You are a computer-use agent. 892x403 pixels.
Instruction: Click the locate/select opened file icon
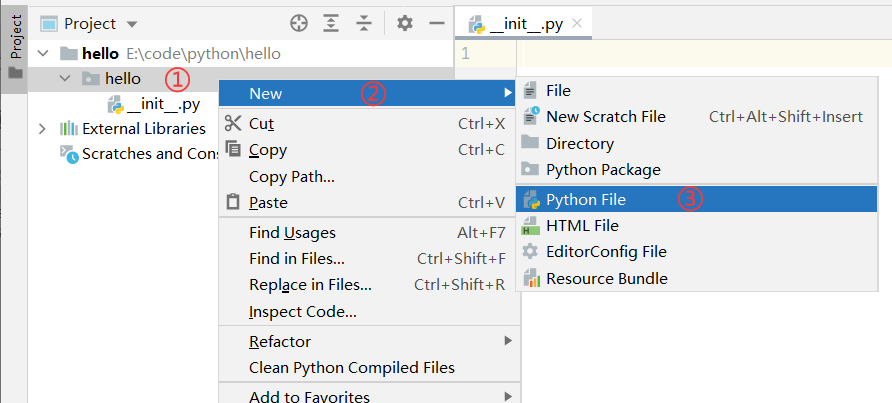298,23
